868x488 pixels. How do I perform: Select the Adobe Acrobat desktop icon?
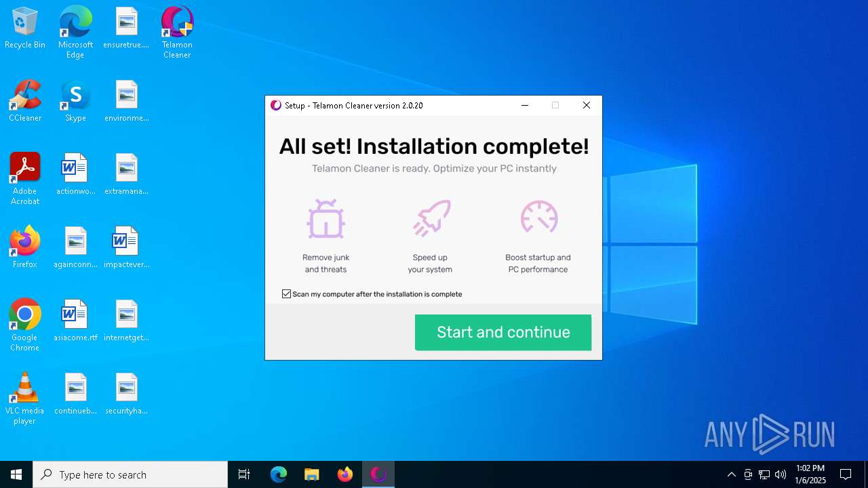pyautogui.click(x=25, y=179)
